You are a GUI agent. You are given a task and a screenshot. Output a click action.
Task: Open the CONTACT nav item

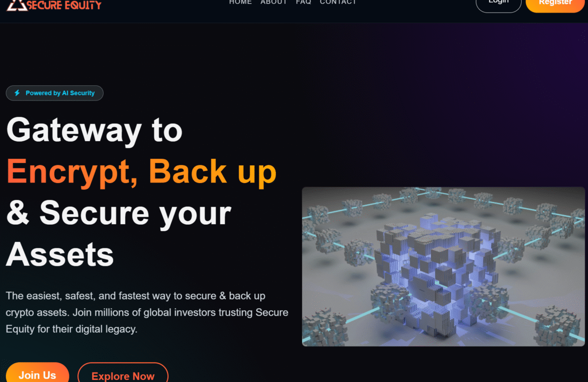(x=338, y=2)
